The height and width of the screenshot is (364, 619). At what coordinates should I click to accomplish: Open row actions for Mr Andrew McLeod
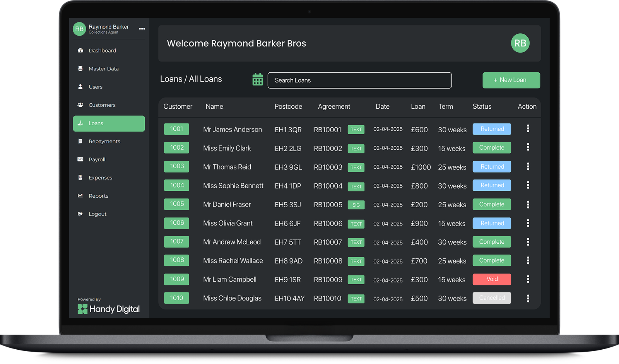click(528, 242)
